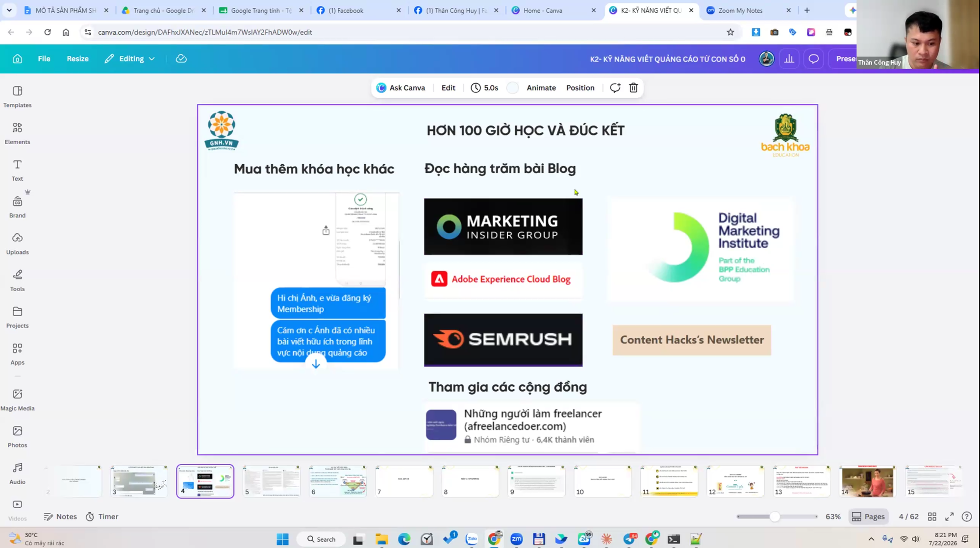Click the taskbar Search box
The image size is (980, 548).
322,539
